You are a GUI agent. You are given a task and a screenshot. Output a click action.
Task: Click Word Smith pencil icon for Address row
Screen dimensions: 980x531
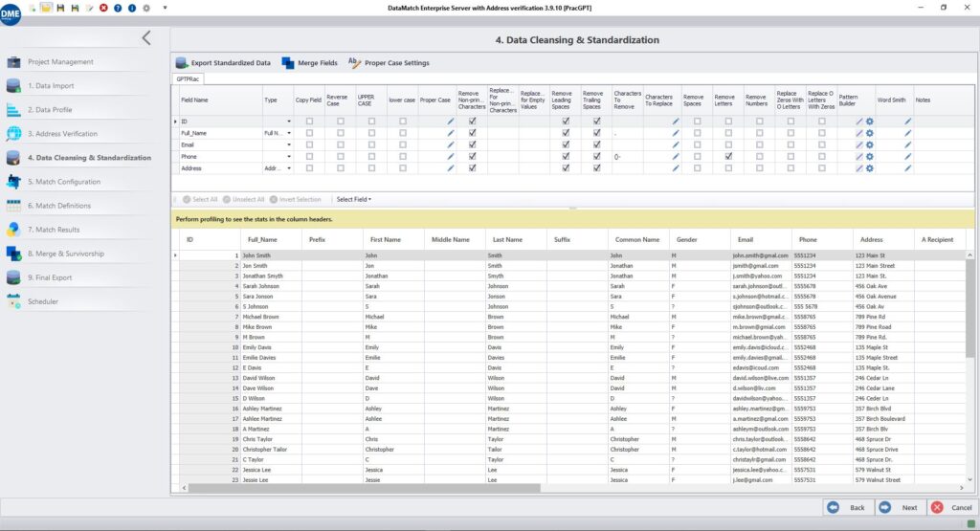pos(907,168)
